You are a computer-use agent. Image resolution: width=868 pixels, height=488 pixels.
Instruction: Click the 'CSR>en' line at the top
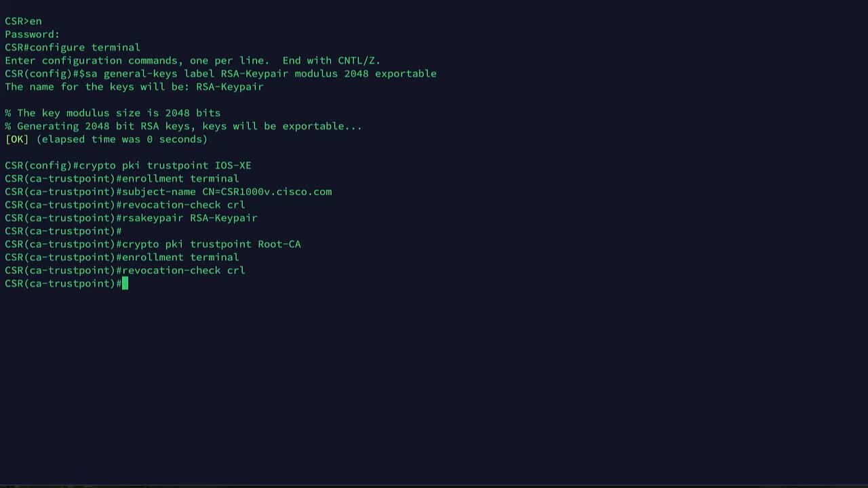point(23,21)
